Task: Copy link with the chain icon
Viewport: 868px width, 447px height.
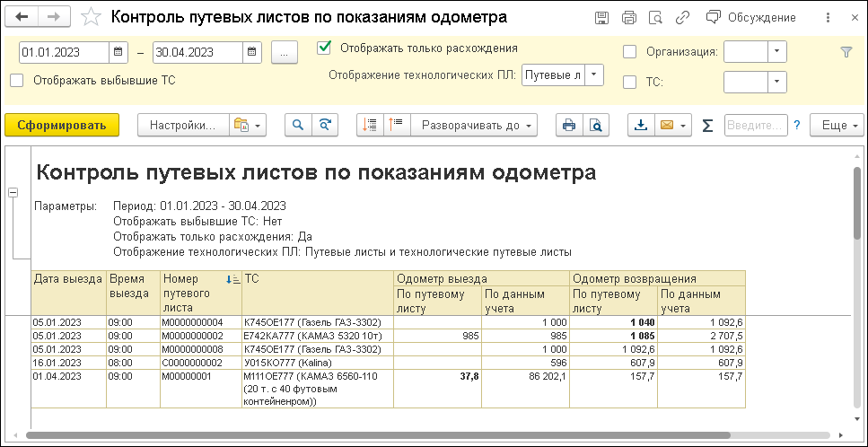Action: point(682,18)
